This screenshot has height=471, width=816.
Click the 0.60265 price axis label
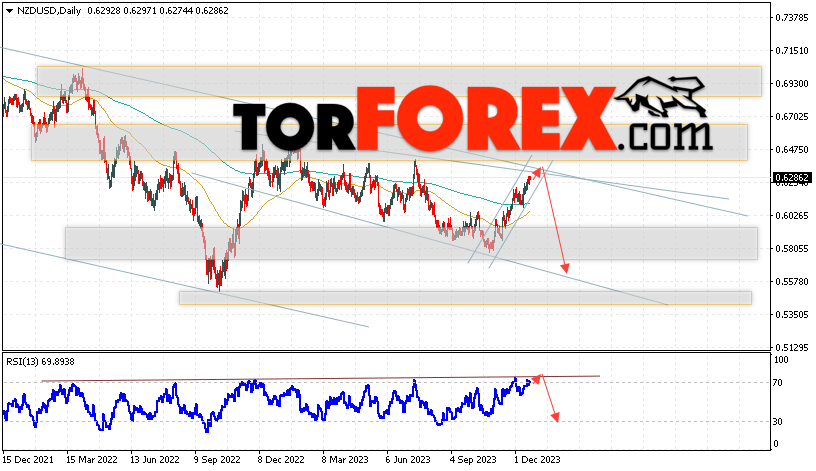(x=792, y=215)
